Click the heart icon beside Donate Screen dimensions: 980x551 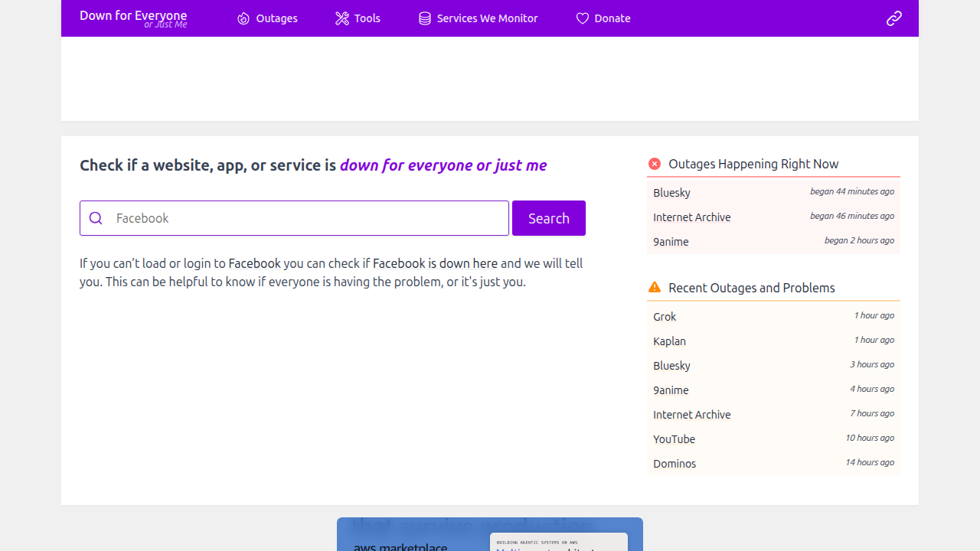(582, 18)
